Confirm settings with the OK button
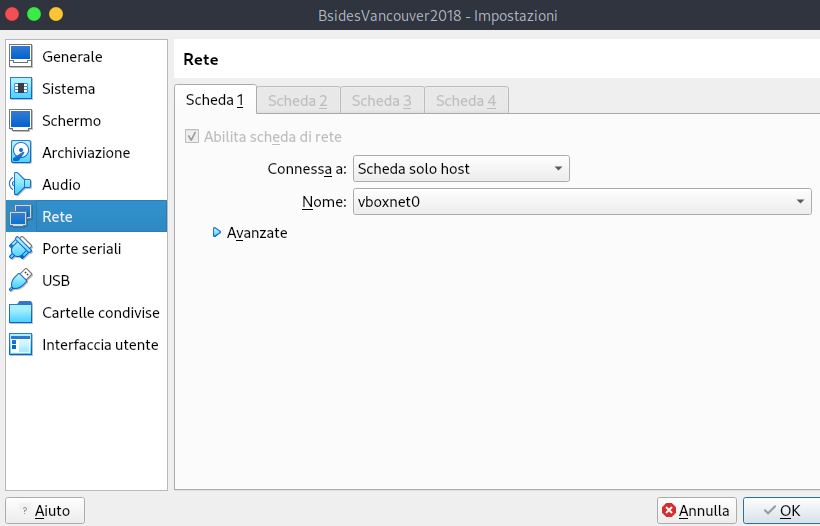The height and width of the screenshot is (526, 820). coord(782,510)
